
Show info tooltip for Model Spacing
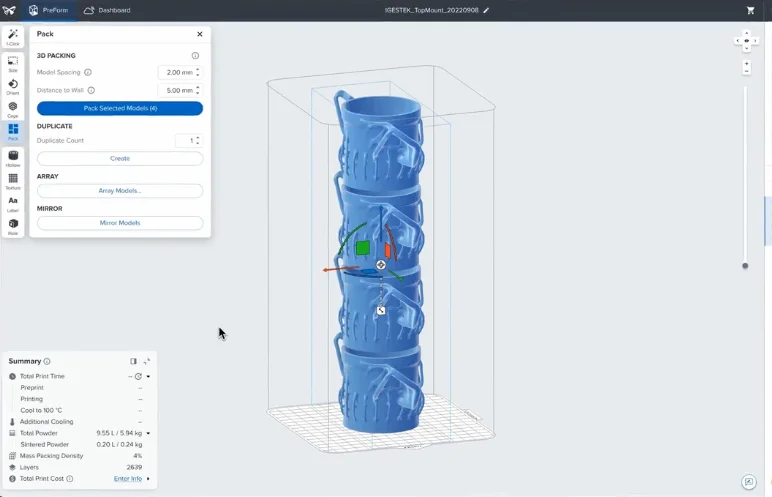(88, 72)
